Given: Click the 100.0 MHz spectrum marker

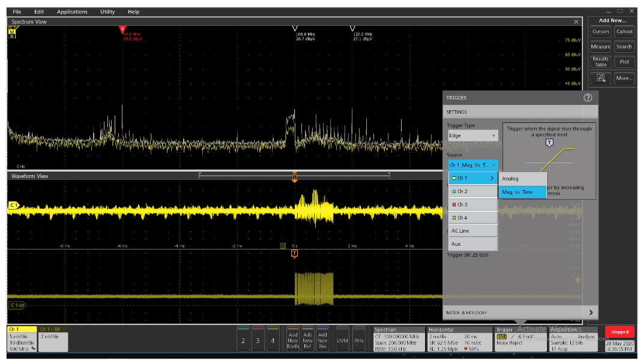Looking at the screenshot, I should 295,28.
